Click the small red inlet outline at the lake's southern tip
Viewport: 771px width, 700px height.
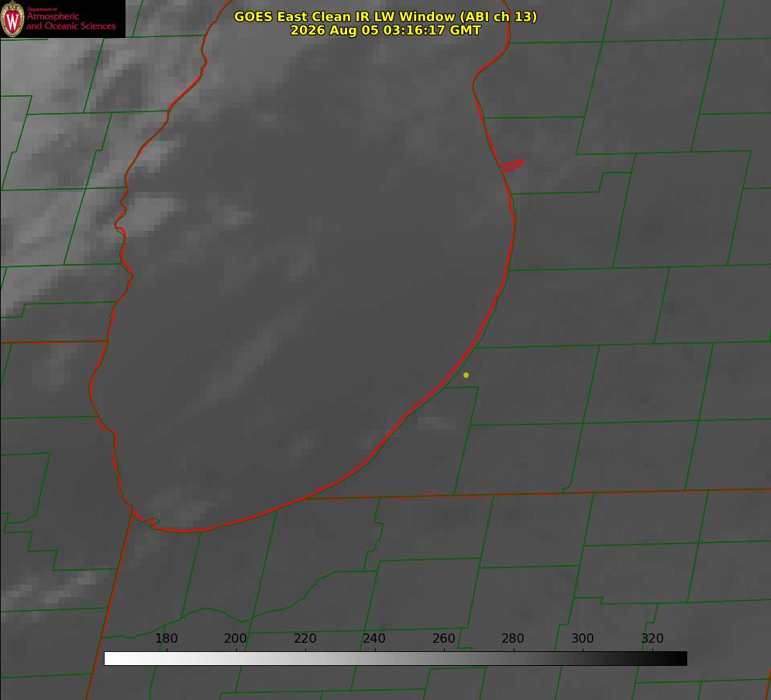146,520
